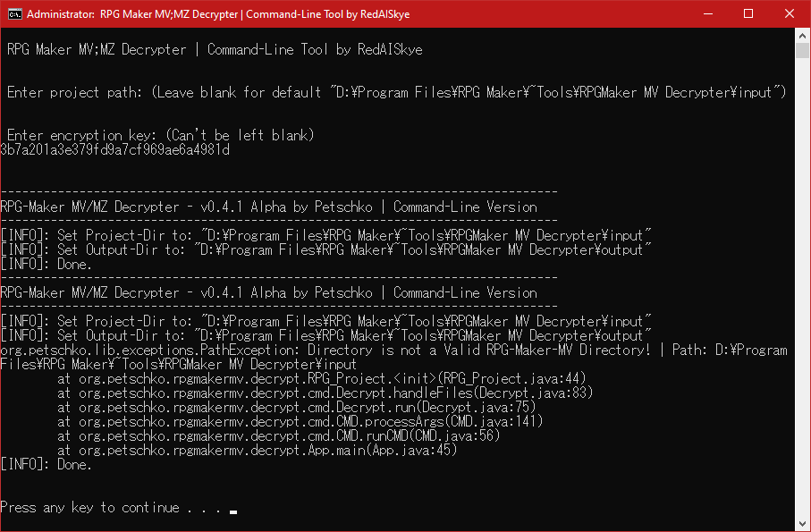Image resolution: width=811 pixels, height=532 pixels.
Task: Click the first 'v0.4.1 Alpha by Petschko' banner
Action: (x=268, y=207)
